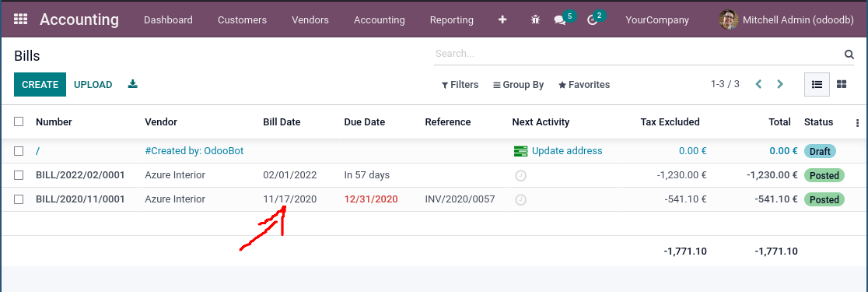The image size is (868, 292).
Task: Sort by Bill Date column header
Action: point(282,122)
